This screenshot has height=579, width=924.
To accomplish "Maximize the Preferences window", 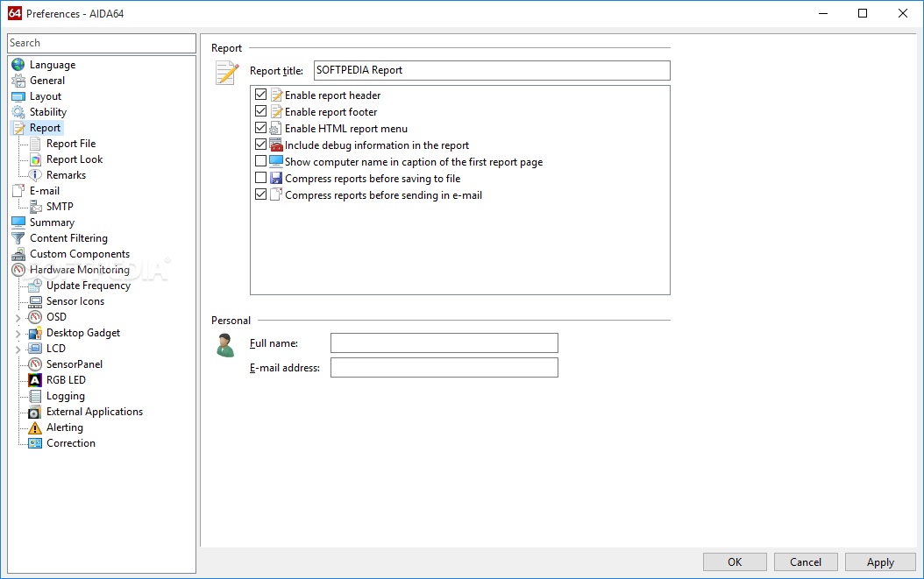I will [x=862, y=13].
